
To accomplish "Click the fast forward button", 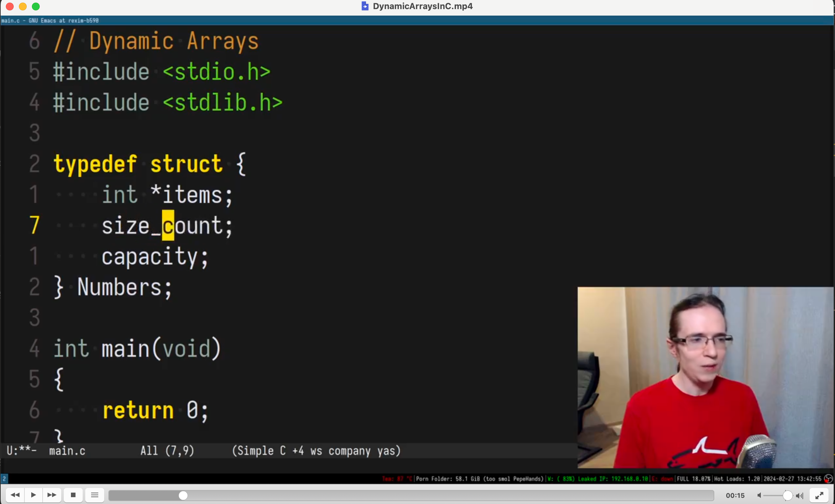I will [51, 495].
